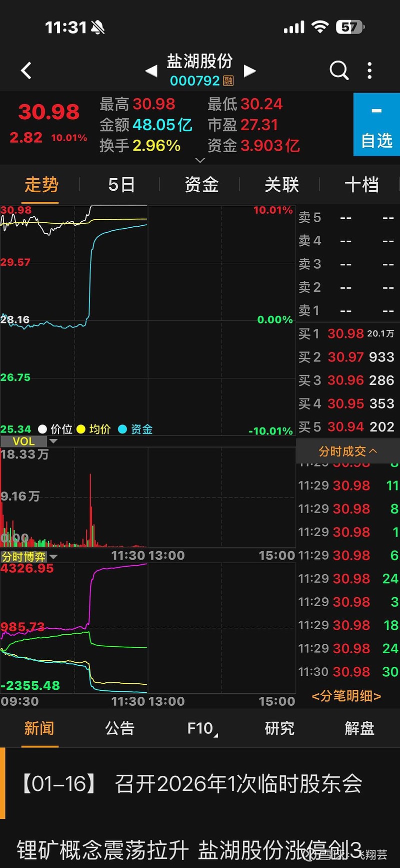400x868 pixels.
Task: Tap the 最低 30.24 value
Action: 261,104
